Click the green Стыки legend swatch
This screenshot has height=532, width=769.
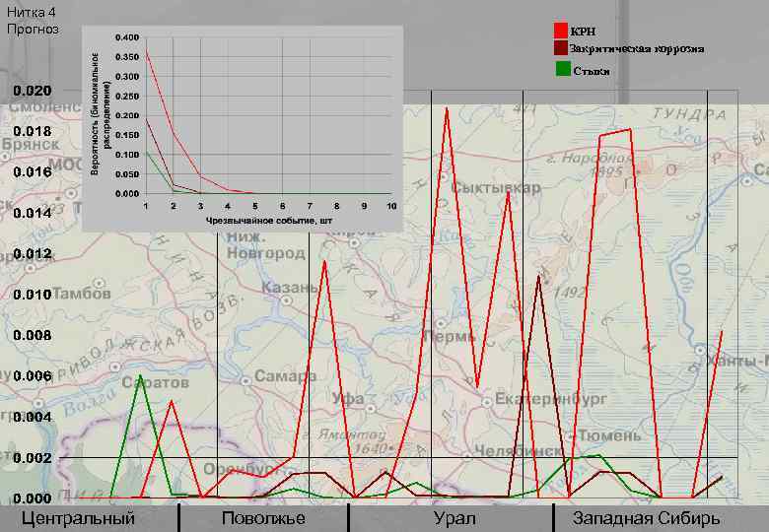click(x=563, y=69)
